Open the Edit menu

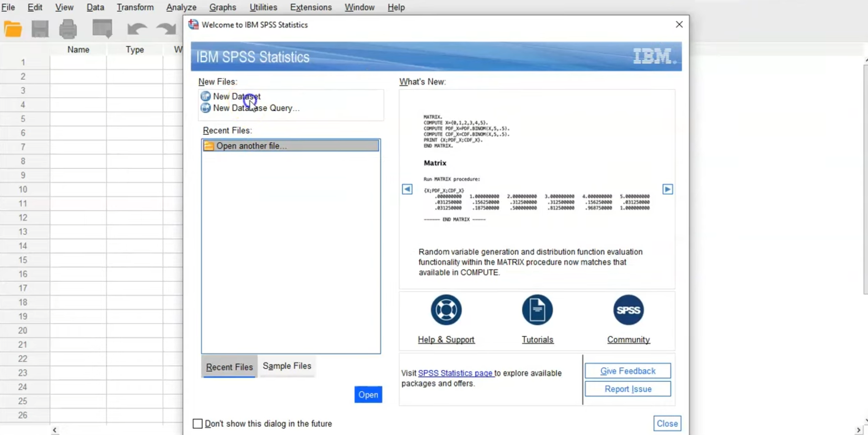click(35, 7)
